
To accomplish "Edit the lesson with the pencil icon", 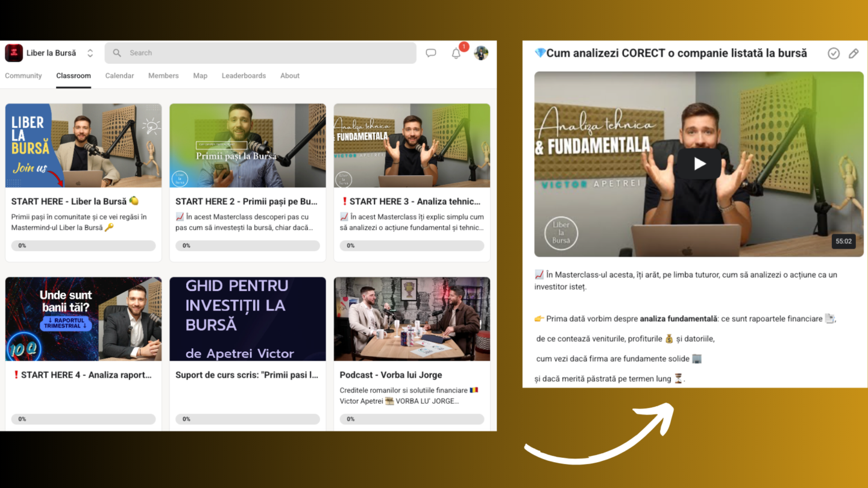I will pos(854,54).
